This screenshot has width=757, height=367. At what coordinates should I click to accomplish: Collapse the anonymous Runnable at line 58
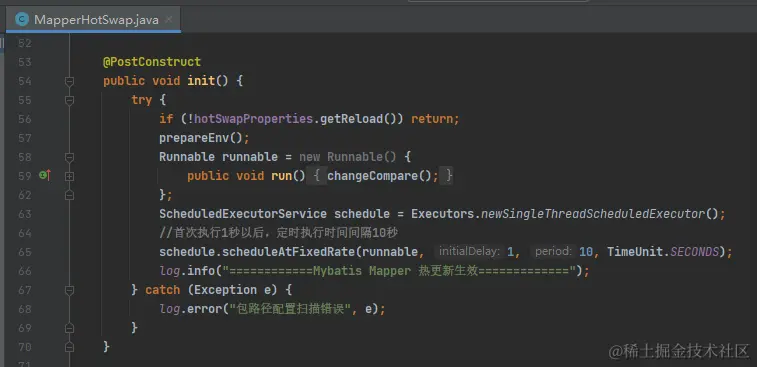70,157
